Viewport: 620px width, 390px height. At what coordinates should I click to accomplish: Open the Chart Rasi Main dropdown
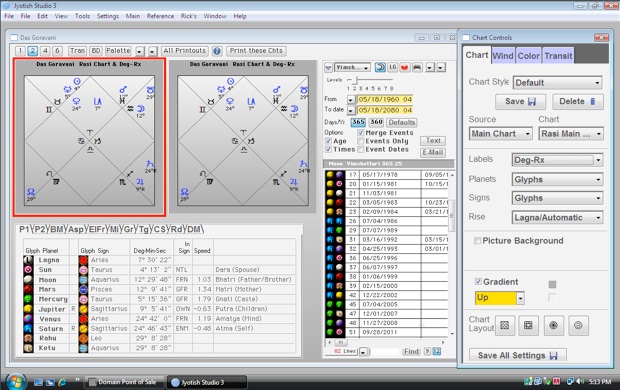pos(571,134)
